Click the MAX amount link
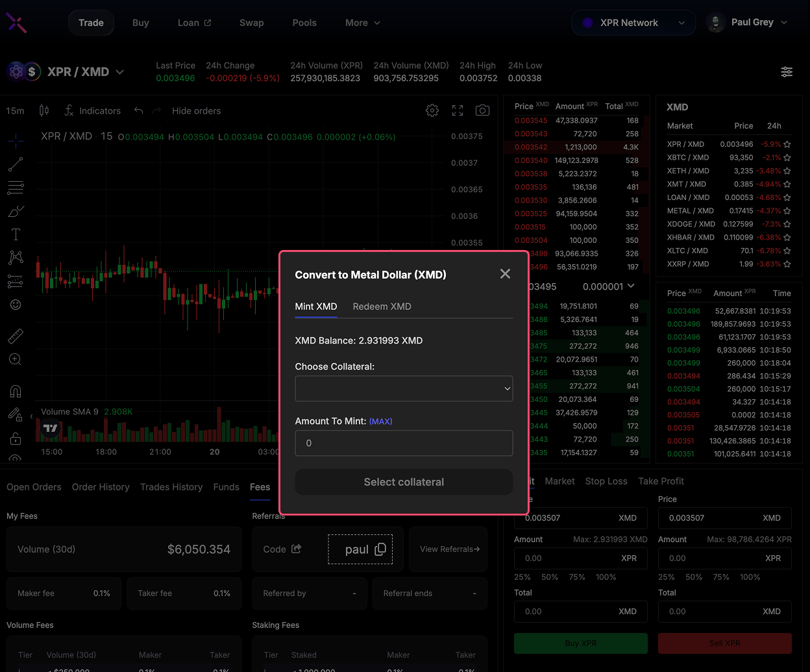Screen dimensions: 810x672 380,421
